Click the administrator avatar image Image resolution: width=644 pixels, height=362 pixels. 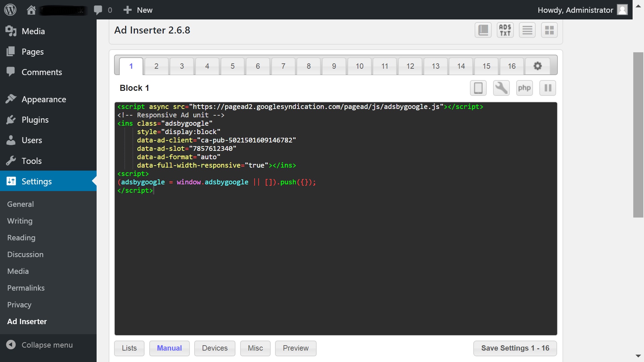click(x=622, y=10)
